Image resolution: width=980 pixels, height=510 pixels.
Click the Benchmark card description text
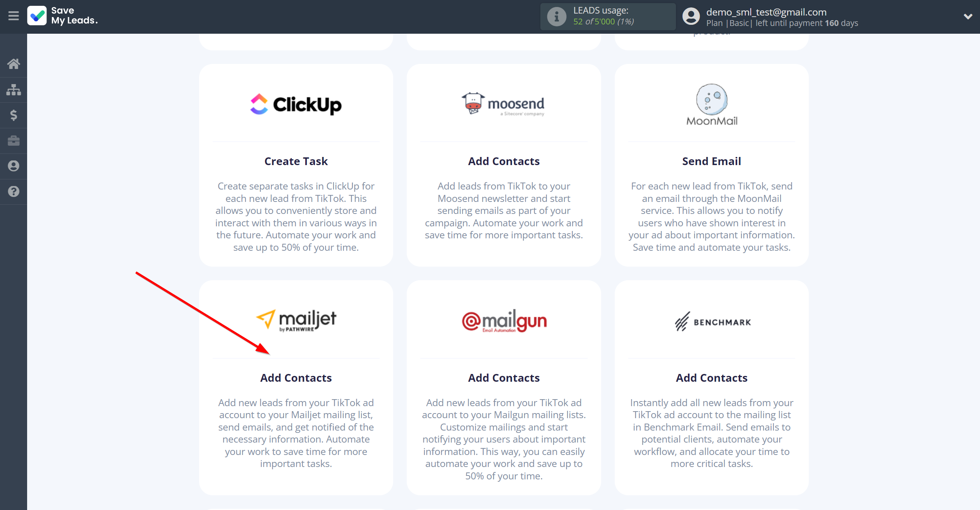pos(712,433)
